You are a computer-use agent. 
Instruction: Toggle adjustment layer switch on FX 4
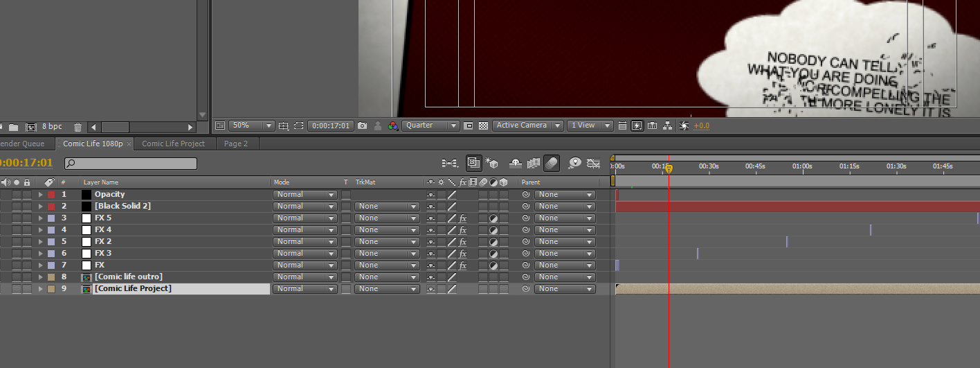[x=493, y=230]
